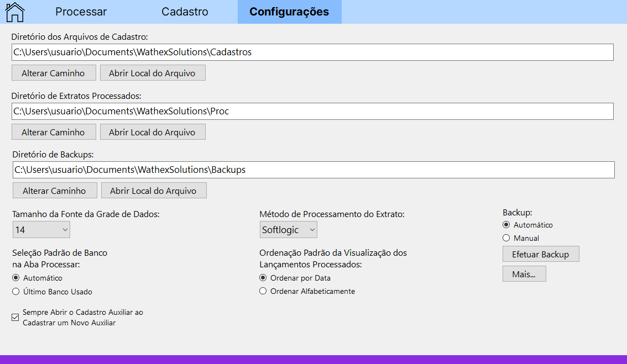
Task: Toggle Sempre Abrir o Cadastro Auxiliar checkbox
Action: (15, 317)
